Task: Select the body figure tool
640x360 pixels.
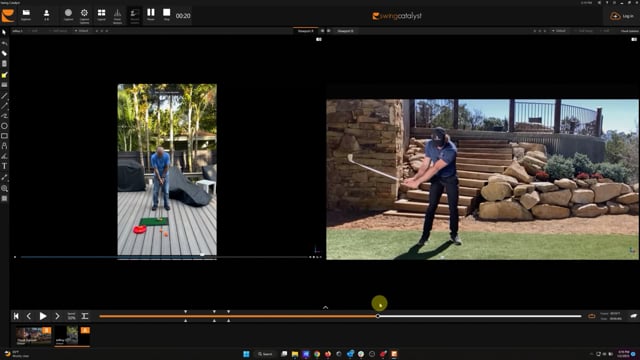Action: [x=4, y=146]
